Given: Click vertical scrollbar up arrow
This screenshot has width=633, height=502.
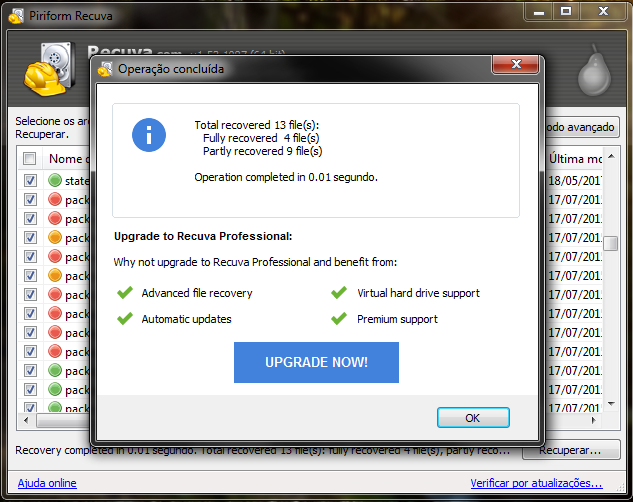Looking at the screenshot, I should tap(611, 157).
